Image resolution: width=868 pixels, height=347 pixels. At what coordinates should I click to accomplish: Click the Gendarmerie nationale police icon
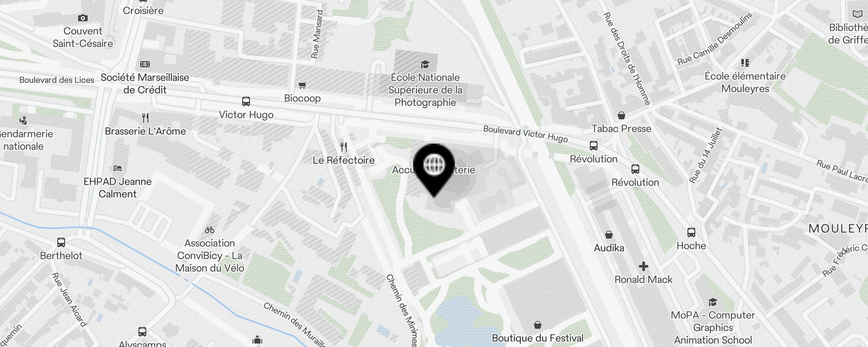click(23, 121)
